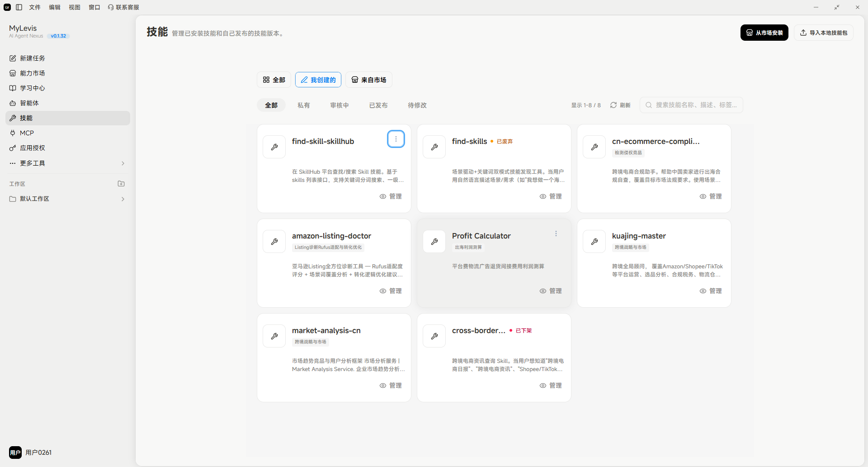868x467 pixels.
Task: Switch to the 审核中 tab
Action: pos(340,105)
